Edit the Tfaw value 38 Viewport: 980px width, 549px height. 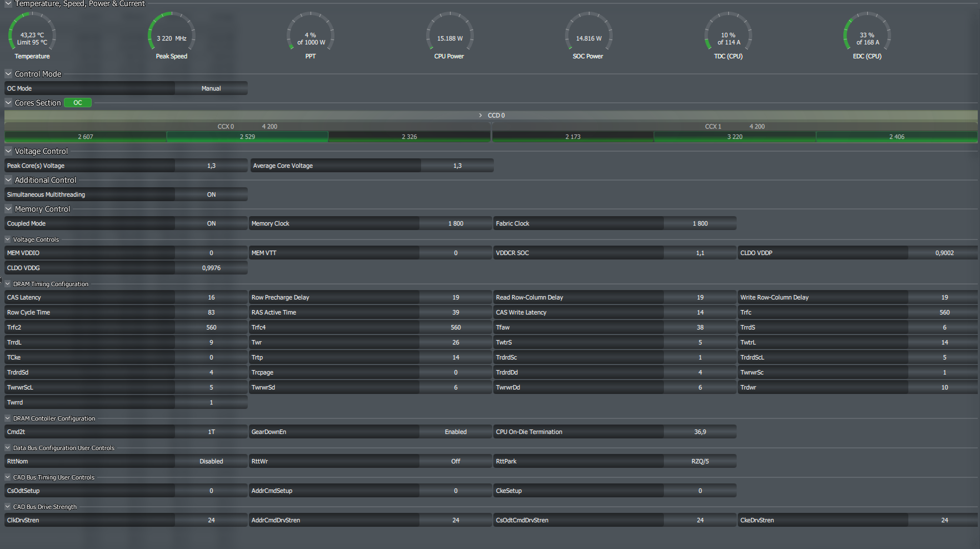pyautogui.click(x=700, y=327)
